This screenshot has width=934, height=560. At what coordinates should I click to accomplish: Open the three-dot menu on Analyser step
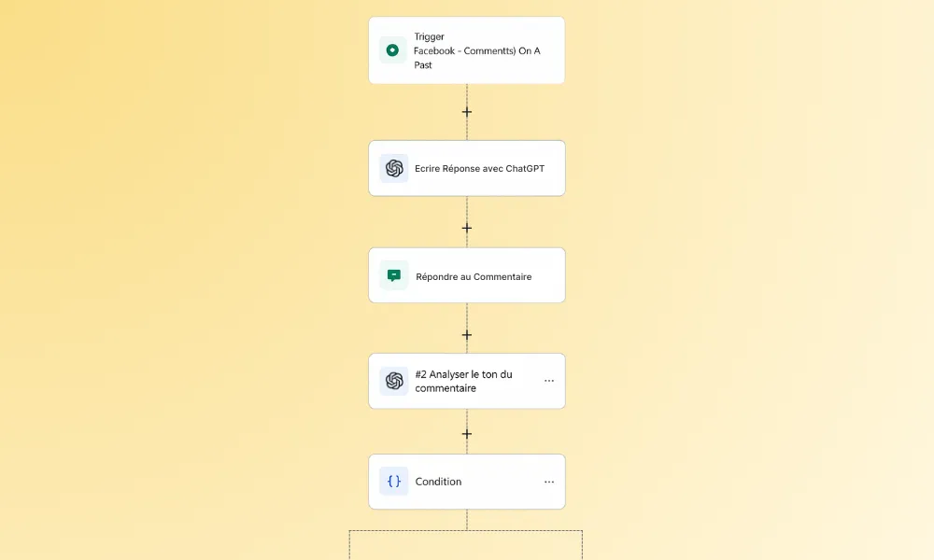[x=549, y=381]
